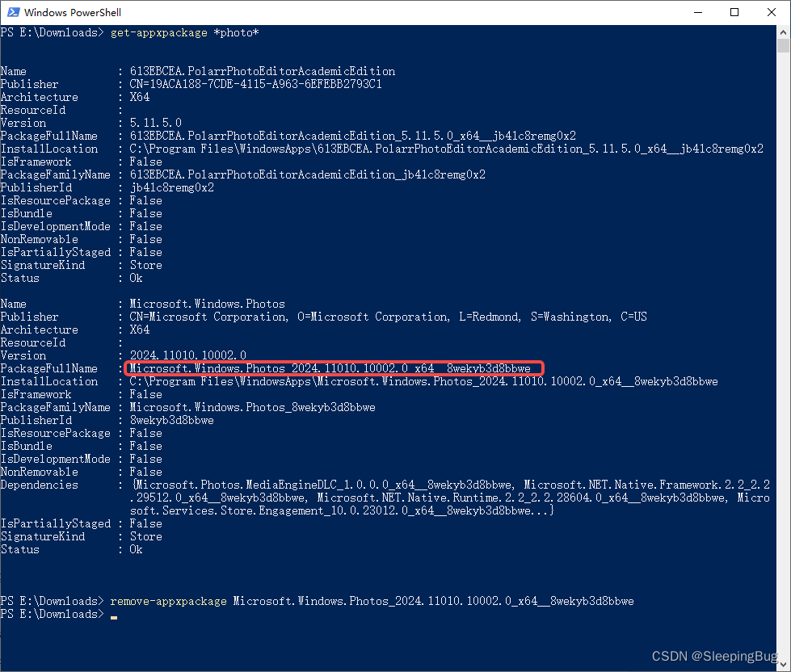
Task: Click the Polarr InstallLocation path
Action: point(447,149)
